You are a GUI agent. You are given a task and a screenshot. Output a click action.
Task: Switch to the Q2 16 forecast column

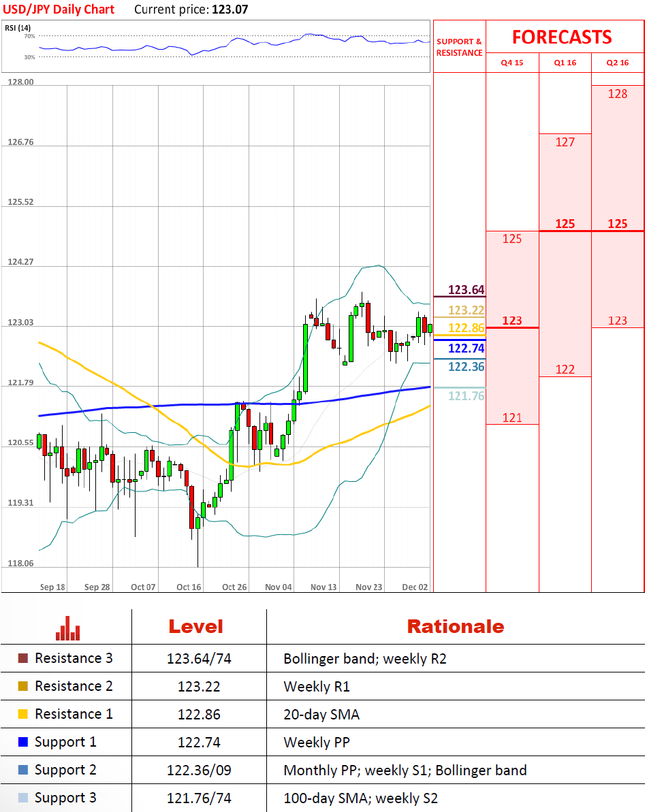pyautogui.click(x=618, y=63)
